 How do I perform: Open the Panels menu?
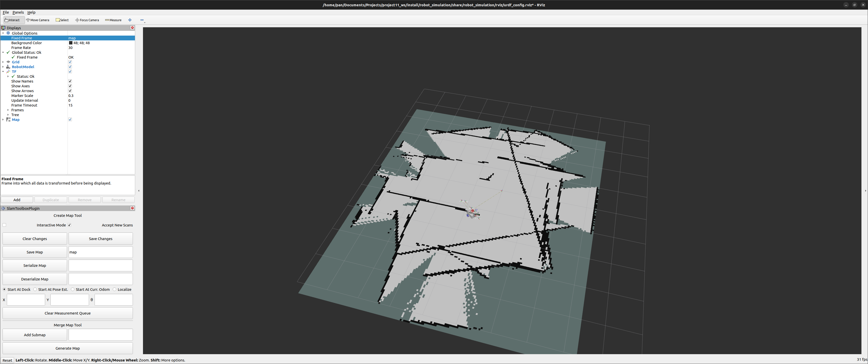point(18,12)
